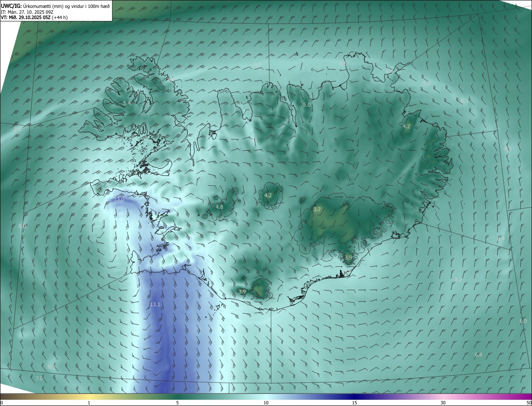Click the 15 tick on the colour scale
This screenshot has height=406, width=532.
(355, 403)
